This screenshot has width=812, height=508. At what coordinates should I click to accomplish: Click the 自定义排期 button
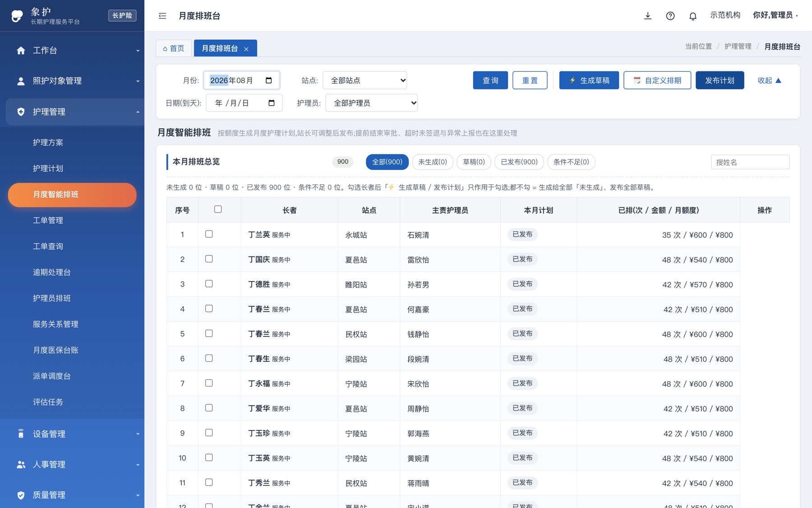pos(657,80)
